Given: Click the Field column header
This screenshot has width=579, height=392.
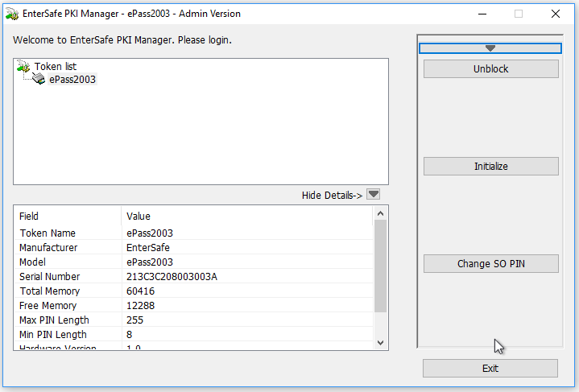Looking at the screenshot, I should click(67, 216).
